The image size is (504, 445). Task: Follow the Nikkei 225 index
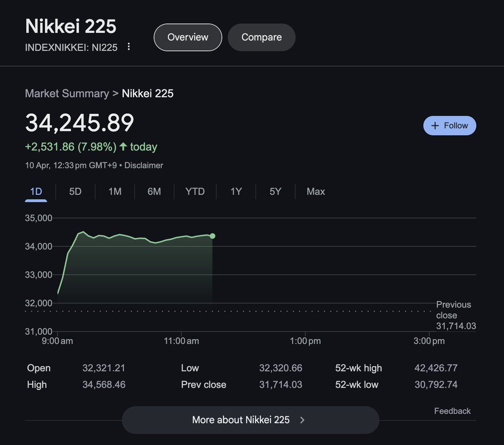click(x=450, y=126)
